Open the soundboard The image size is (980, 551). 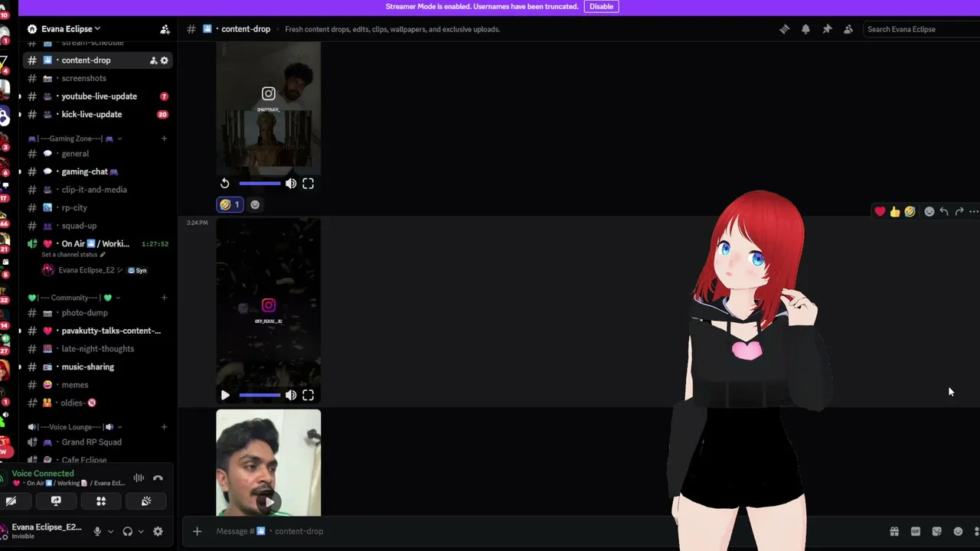pos(146,501)
